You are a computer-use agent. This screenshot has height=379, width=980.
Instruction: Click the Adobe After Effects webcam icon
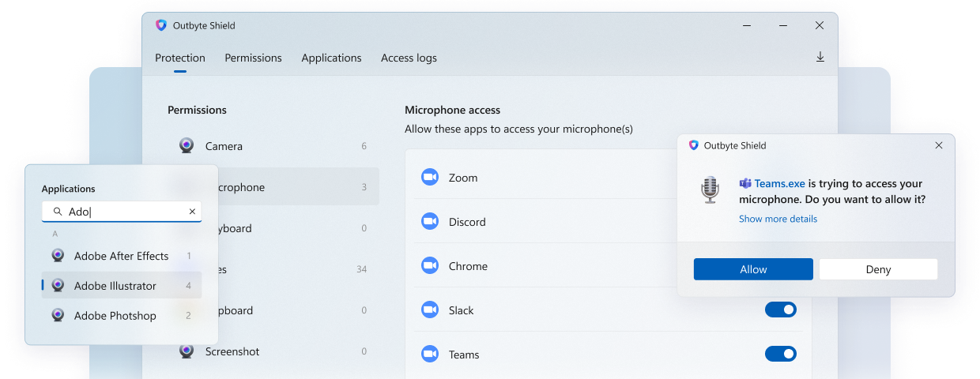point(58,255)
